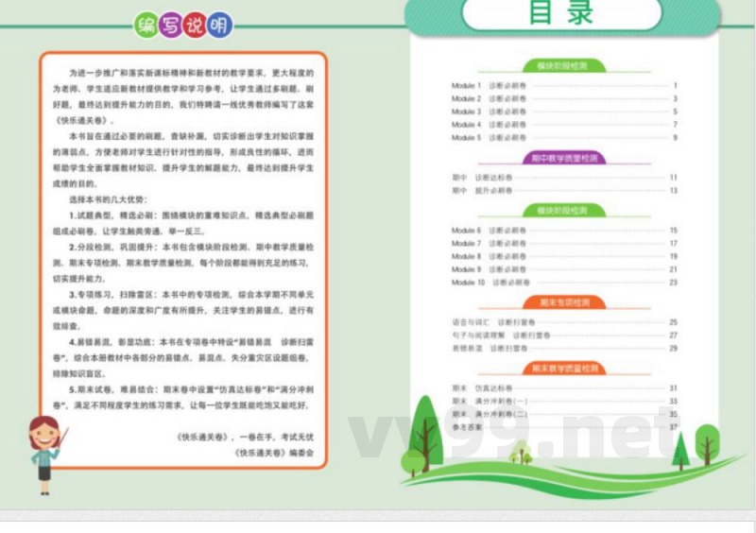Click the heading 5.期末试卷，难易结合
The width and height of the screenshot is (756, 533).
tap(112, 389)
